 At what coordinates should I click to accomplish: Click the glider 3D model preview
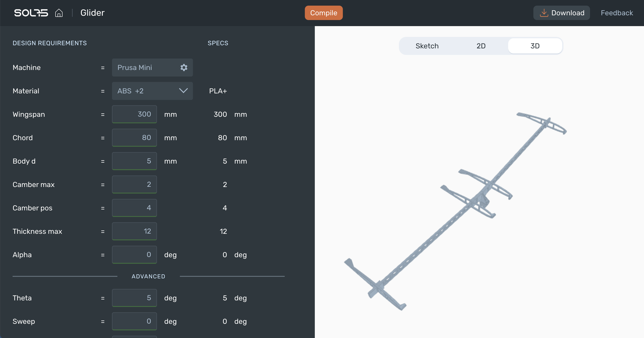pos(456,211)
